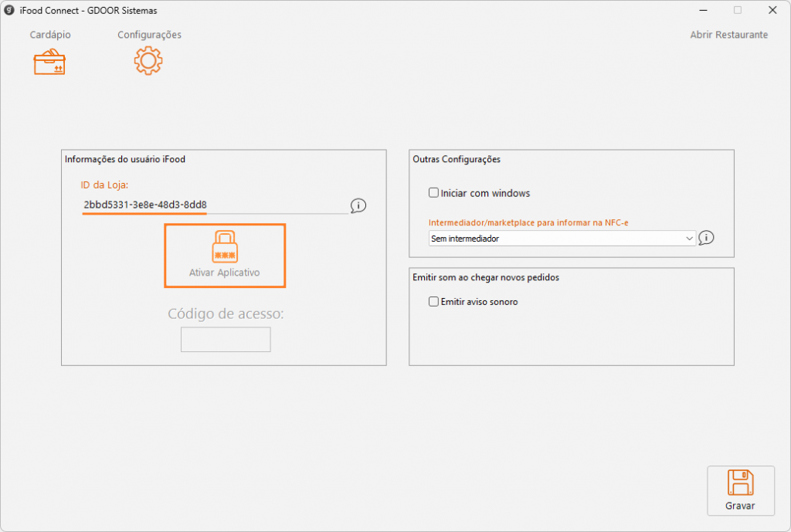Click the 'Informações do usuário iFood' heading
791x532 pixels.
tap(125, 159)
